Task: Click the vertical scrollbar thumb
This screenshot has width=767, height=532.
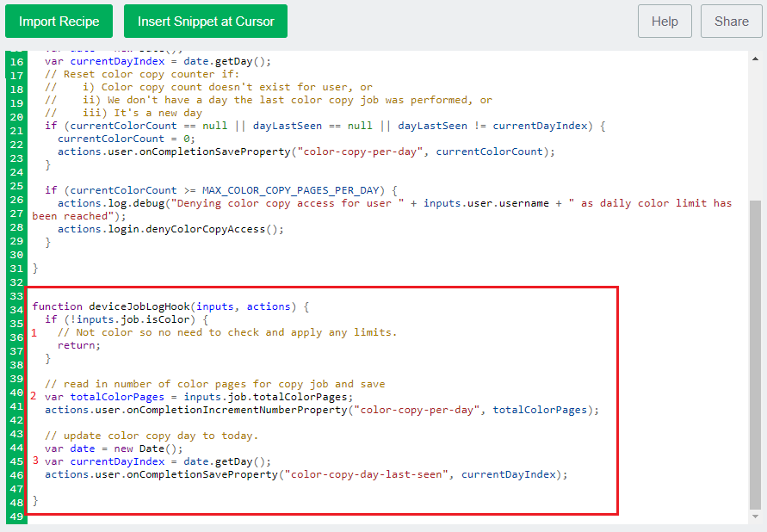Action: point(755,355)
